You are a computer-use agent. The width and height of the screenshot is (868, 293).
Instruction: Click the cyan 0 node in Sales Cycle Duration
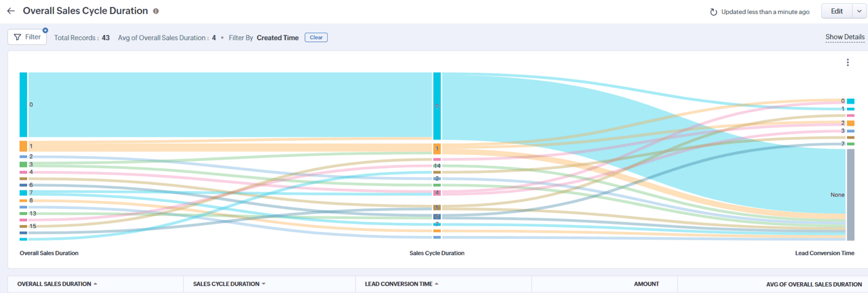click(437, 106)
